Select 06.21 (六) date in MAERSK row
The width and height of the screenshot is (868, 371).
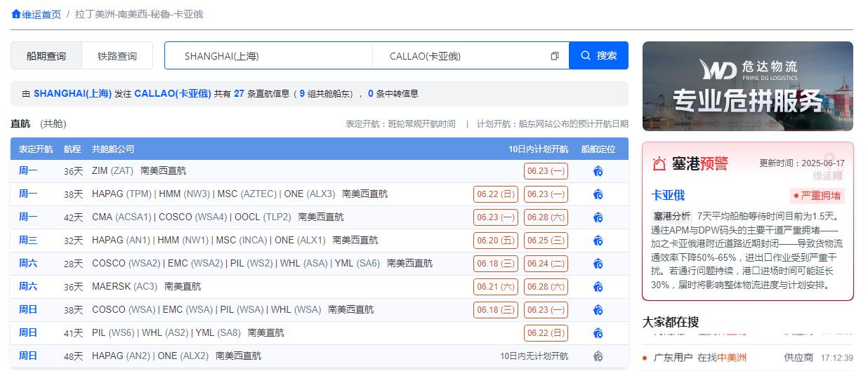point(496,287)
